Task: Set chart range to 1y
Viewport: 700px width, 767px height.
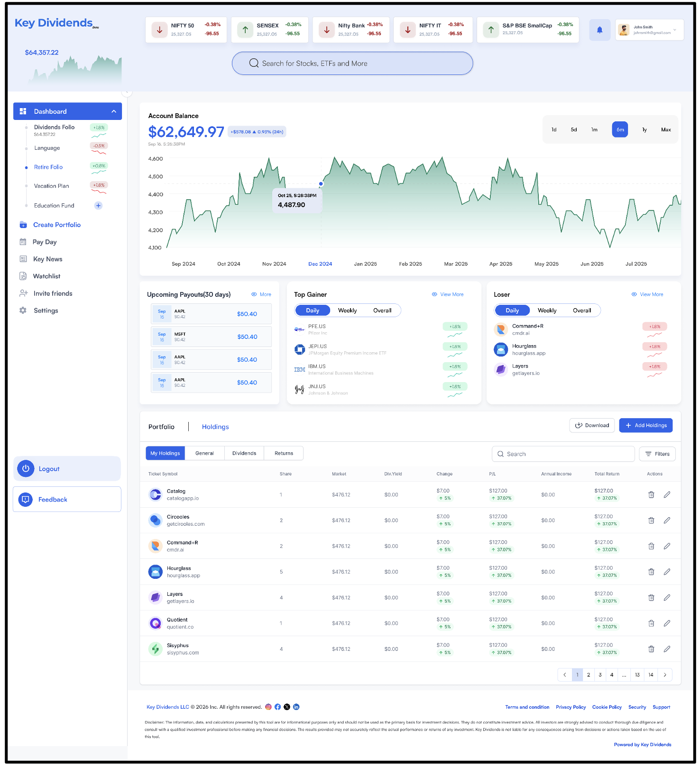Action: (645, 129)
